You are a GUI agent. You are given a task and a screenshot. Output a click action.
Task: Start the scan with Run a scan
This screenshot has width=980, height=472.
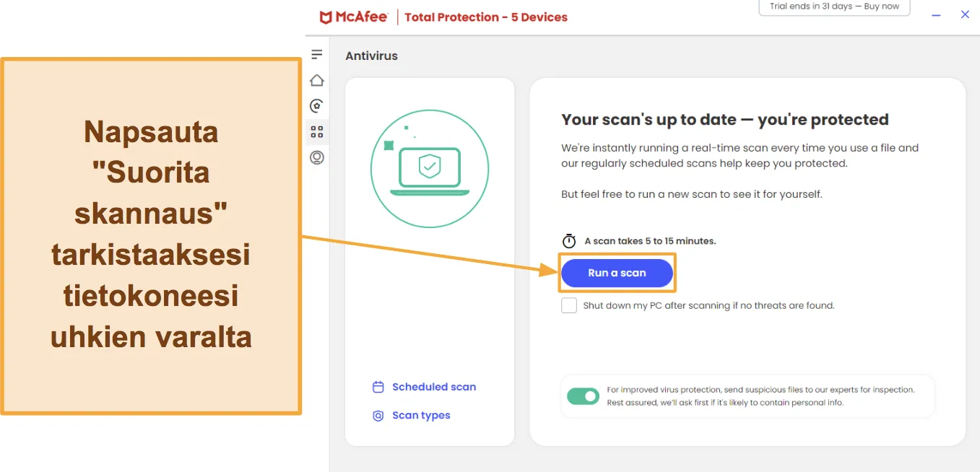pyautogui.click(x=617, y=273)
